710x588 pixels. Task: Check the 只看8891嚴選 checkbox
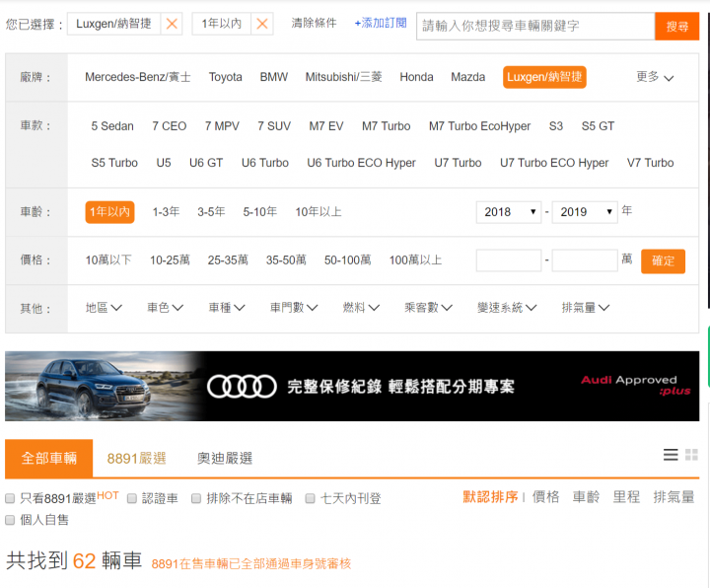click(x=10, y=499)
